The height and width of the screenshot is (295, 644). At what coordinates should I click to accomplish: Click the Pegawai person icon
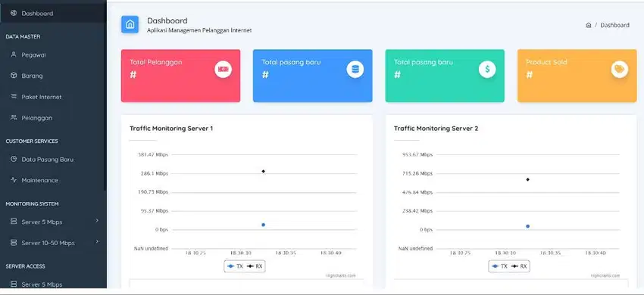click(x=13, y=54)
